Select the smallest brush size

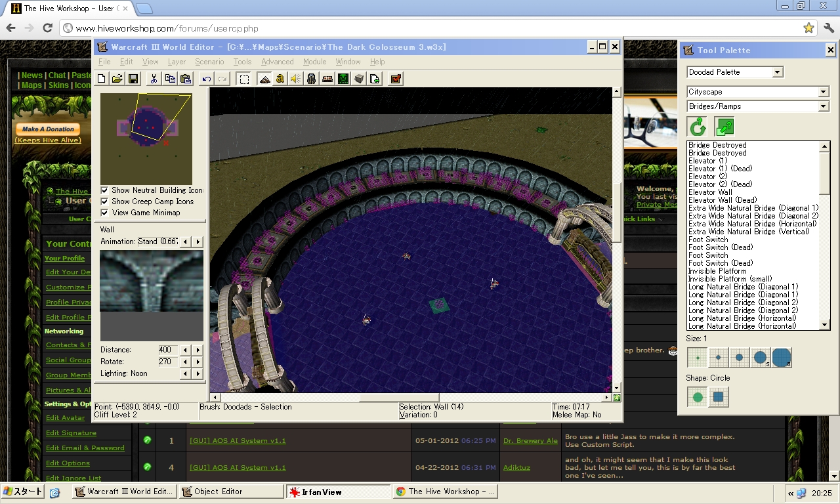[x=698, y=358]
